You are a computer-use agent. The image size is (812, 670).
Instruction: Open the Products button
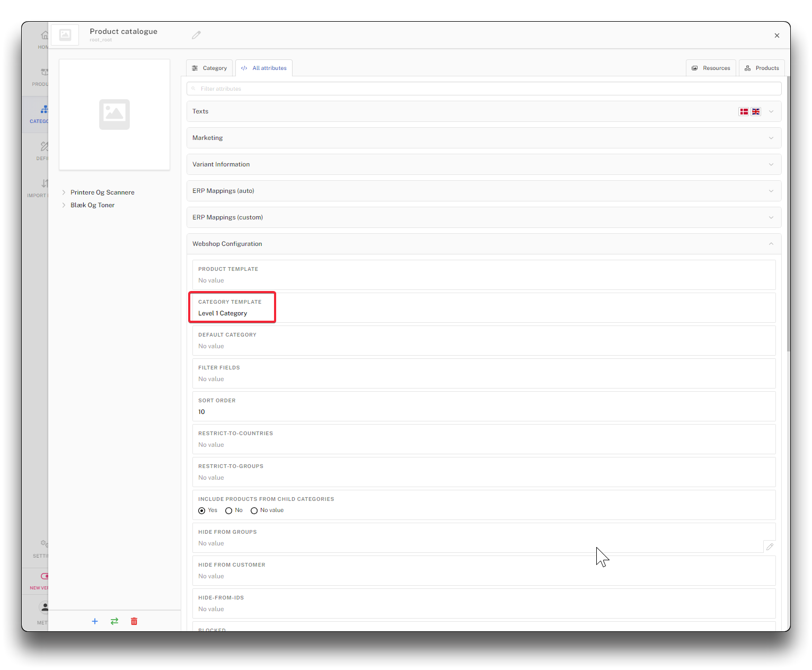(762, 68)
